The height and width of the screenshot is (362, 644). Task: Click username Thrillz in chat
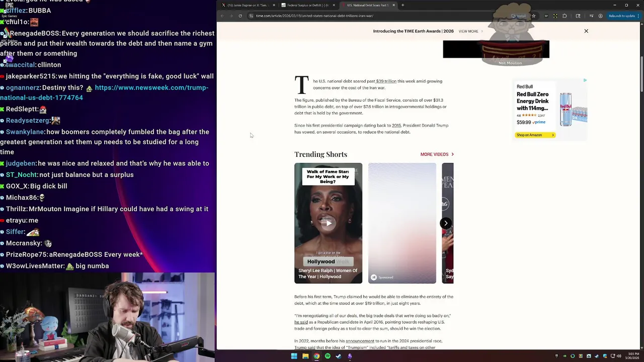[x=16, y=209]
